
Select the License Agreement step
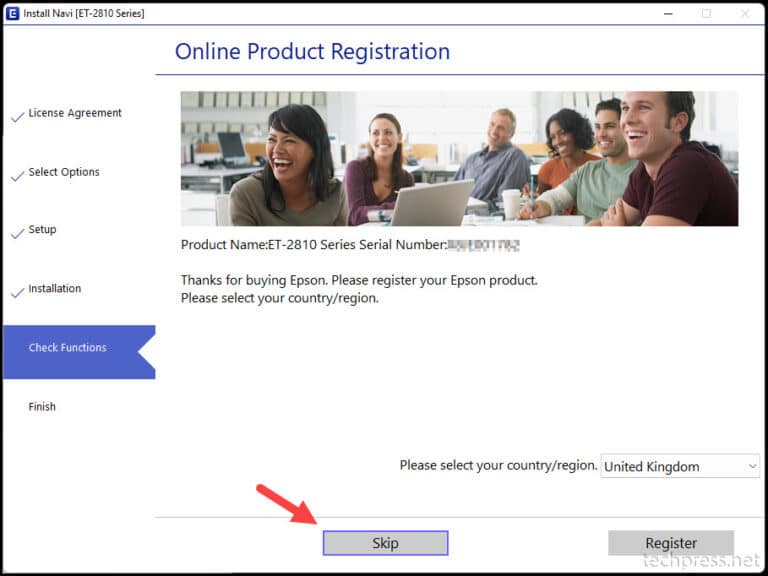(x=75, y=113)
